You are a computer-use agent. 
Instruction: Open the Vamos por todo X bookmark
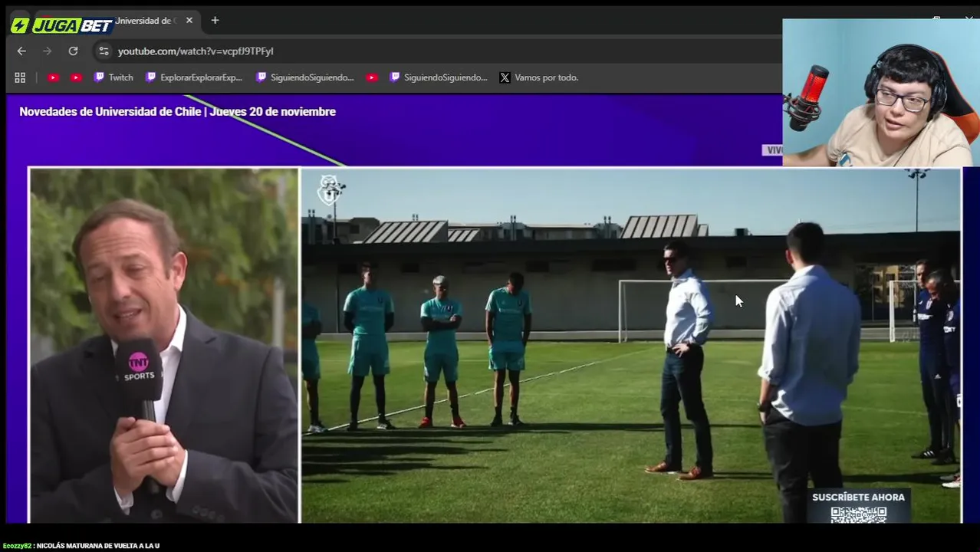tap(539, 77)
